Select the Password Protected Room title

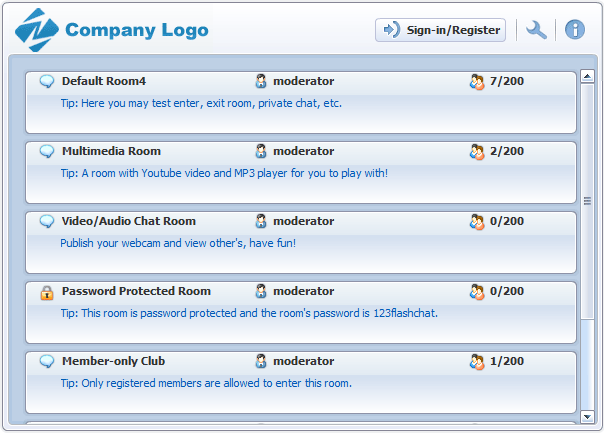136,291
